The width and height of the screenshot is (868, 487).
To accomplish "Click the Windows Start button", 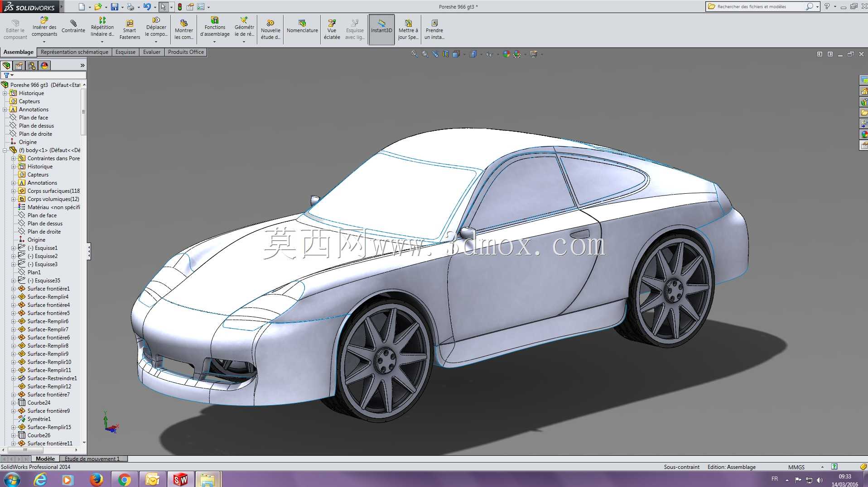I will tap(12, 479).
